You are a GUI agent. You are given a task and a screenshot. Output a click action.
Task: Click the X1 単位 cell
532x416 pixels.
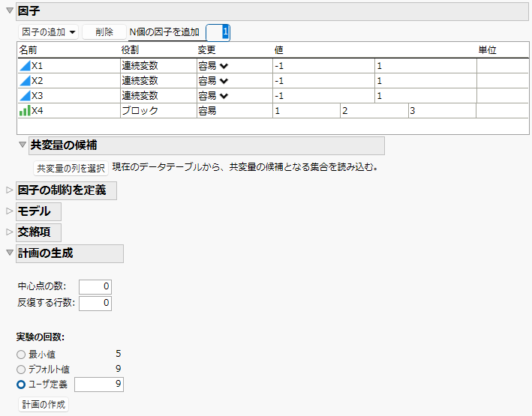coord(503,66)
